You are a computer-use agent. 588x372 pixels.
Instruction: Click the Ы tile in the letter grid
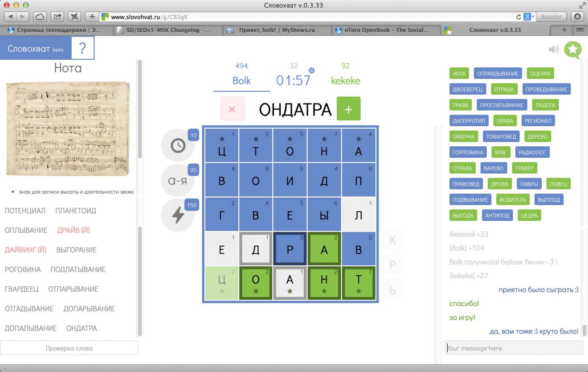[324, 215]
